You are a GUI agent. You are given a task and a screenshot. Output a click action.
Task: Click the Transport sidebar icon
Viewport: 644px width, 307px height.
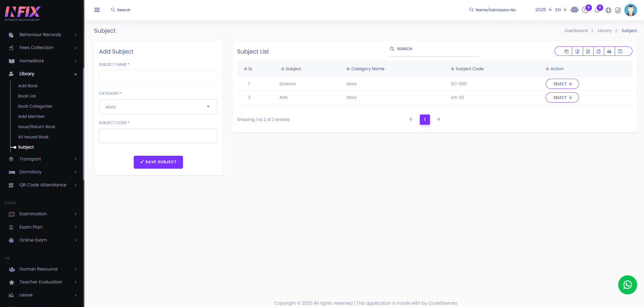click(11, 159)
